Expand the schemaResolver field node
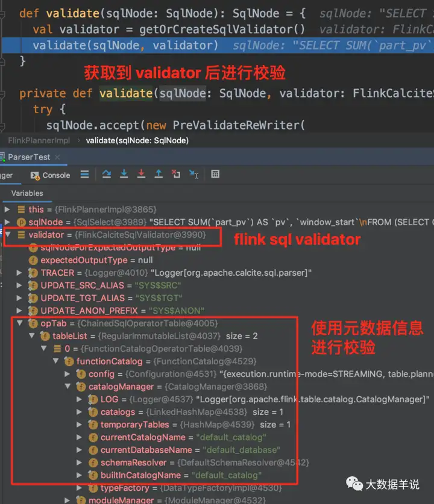This screenshot has height=504, width=434. point(80,462)
